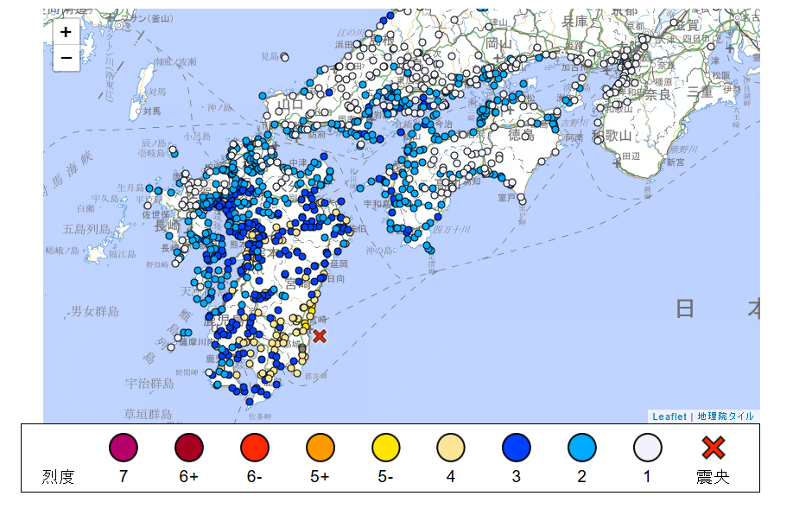Open the 地理院タイル attribution link
This screenshot has width=812, height=515.
point(725,416)
